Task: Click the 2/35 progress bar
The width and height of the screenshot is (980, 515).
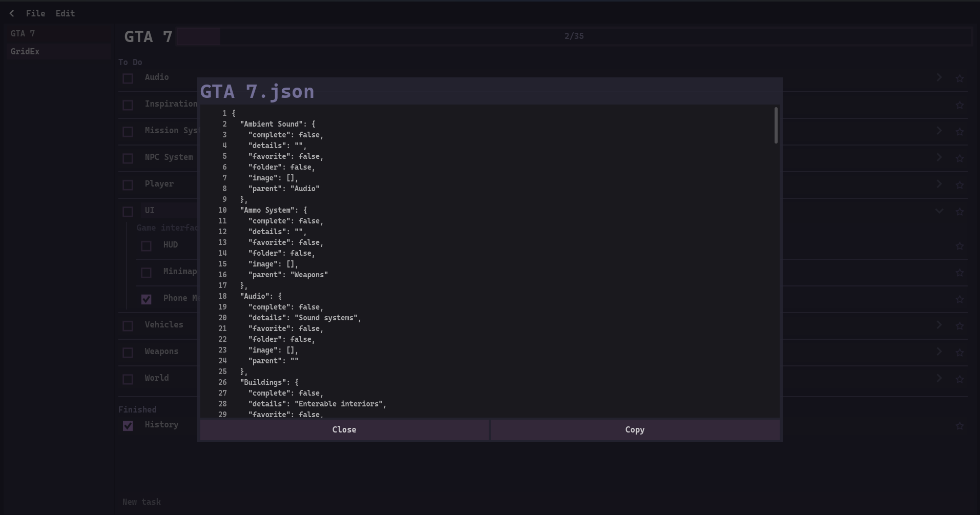Action: (574, 36)
